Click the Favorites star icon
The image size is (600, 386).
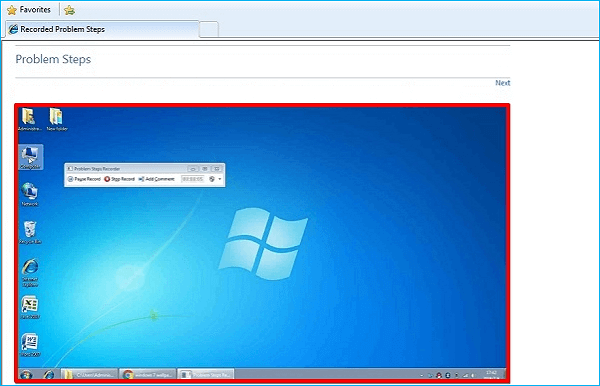(12, 10)
